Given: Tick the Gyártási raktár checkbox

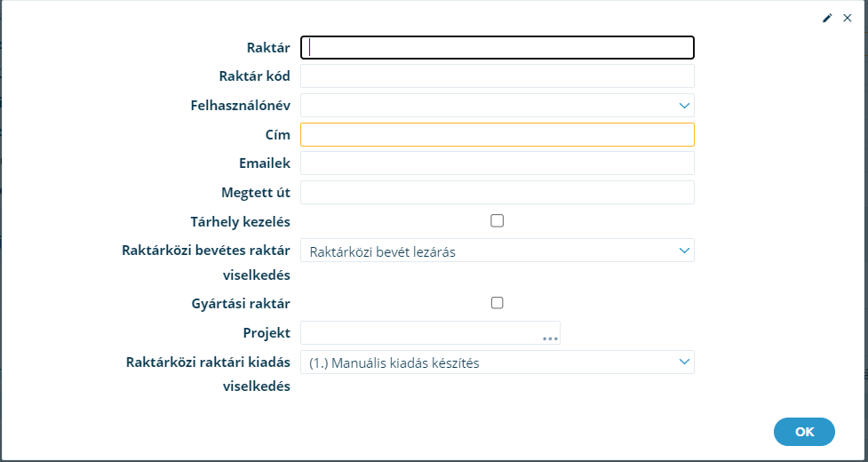Looking at the screenshot, I should tap(498, 303).
